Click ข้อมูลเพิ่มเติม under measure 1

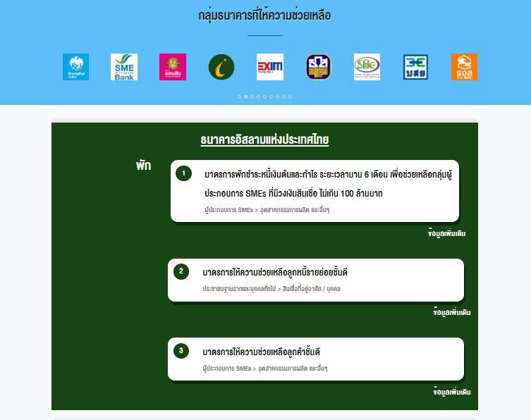(x=446, y=233)
